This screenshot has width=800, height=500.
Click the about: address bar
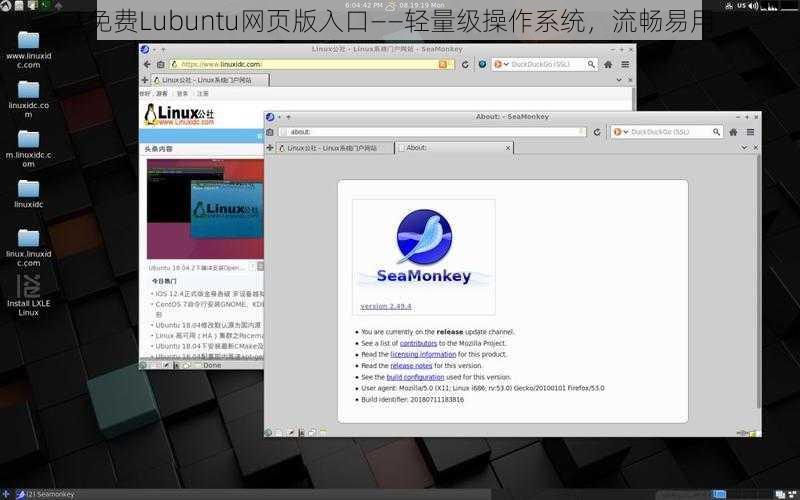click(431, 132)
